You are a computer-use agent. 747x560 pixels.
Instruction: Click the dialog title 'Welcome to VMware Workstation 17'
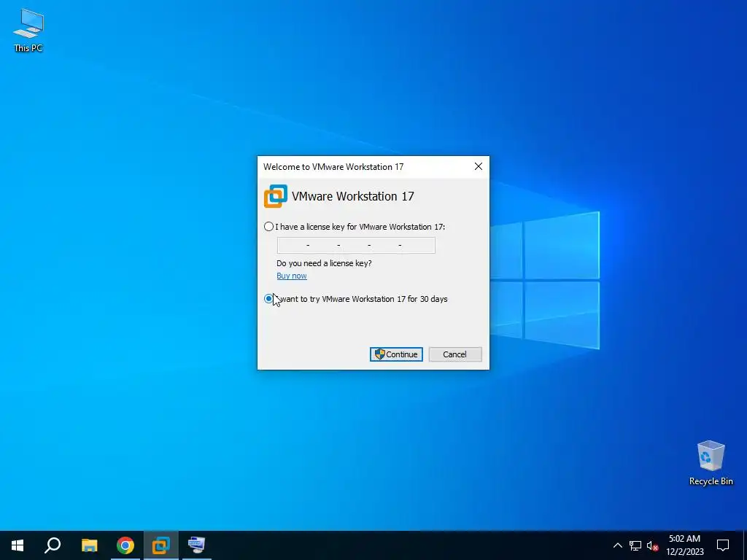click(333, 167)
